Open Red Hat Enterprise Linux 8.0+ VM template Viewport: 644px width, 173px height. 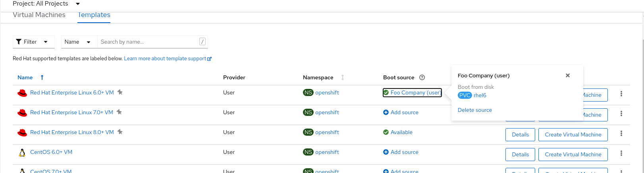(72, 132)
